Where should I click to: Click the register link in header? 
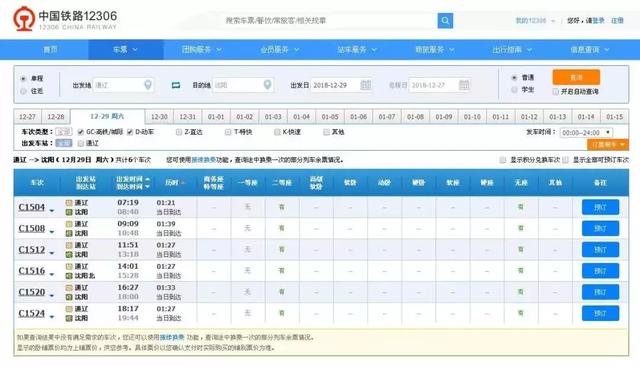tap(617, 20)
